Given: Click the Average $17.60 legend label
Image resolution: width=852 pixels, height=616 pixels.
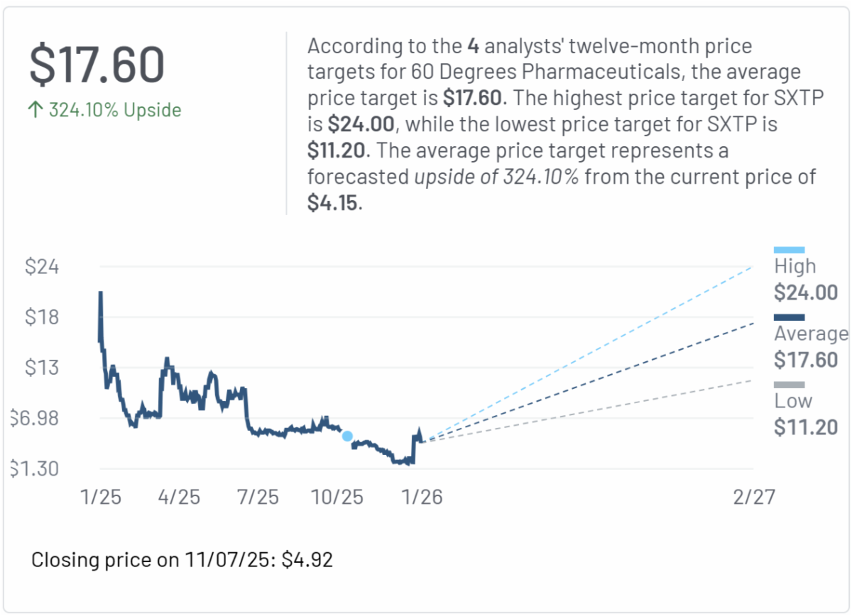Looking at the screenshot, I should coord(809,347).
